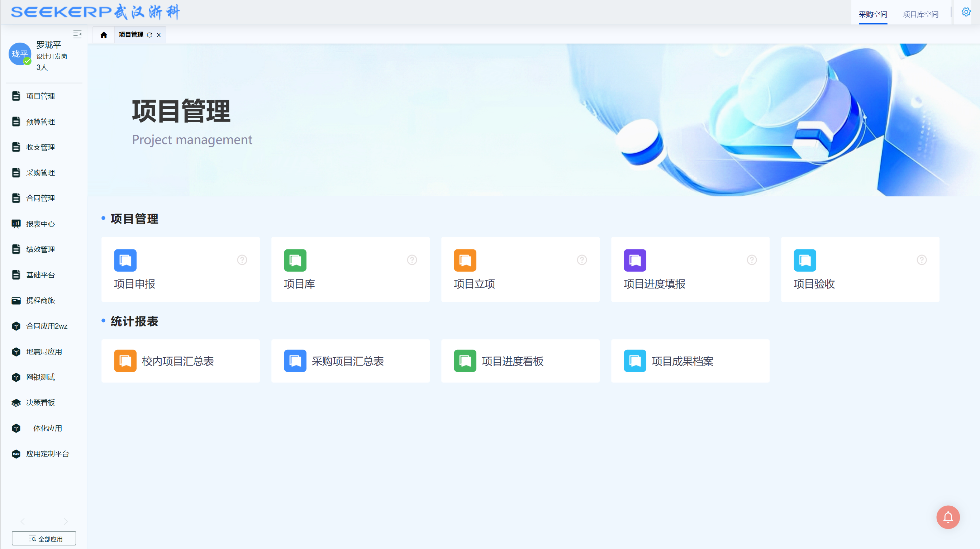Click the 携程商旅 sidebar icon
980x549 pixels.
(16, 301)
